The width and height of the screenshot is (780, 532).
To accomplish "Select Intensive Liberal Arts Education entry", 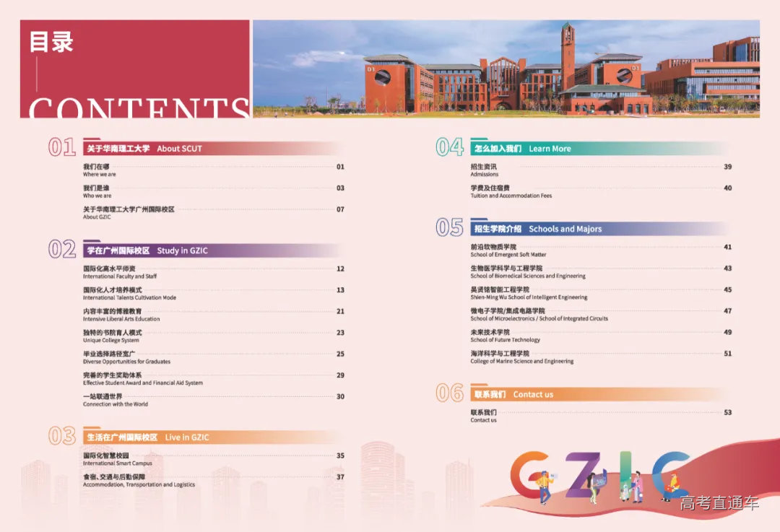I will tap(121, 315).
